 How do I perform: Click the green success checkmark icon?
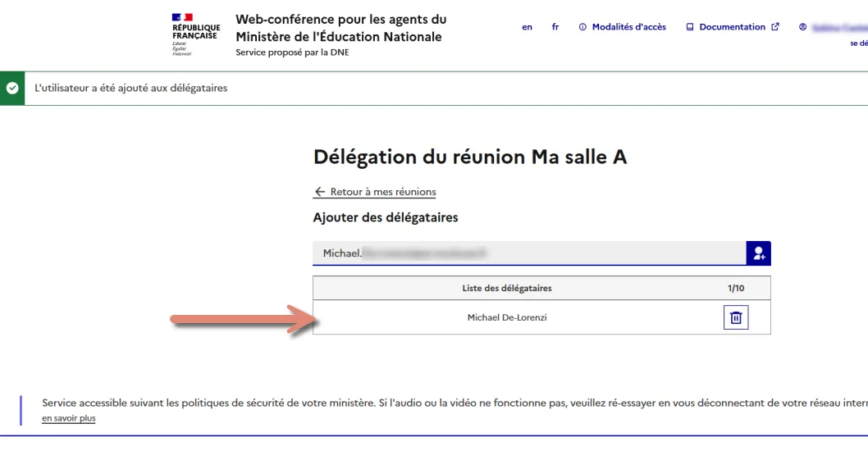point(12,88)
